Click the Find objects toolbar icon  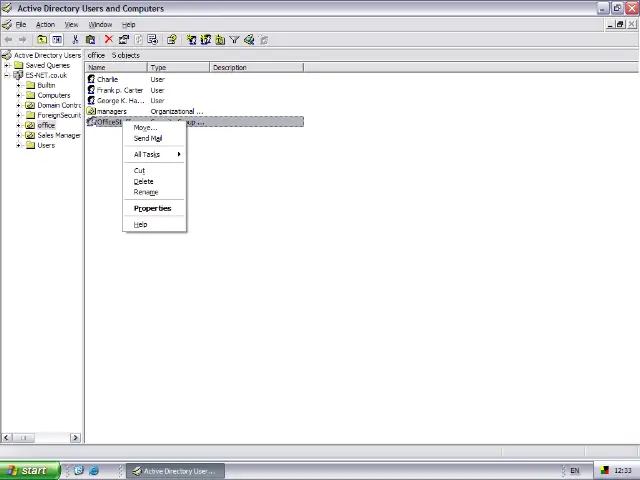(249, 40)
